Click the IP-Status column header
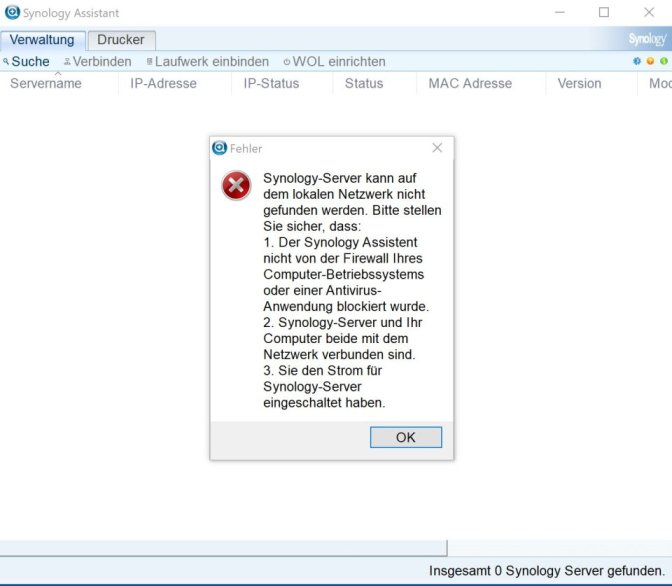This screenshot has width=672, height=586. (x=271, y=83)
